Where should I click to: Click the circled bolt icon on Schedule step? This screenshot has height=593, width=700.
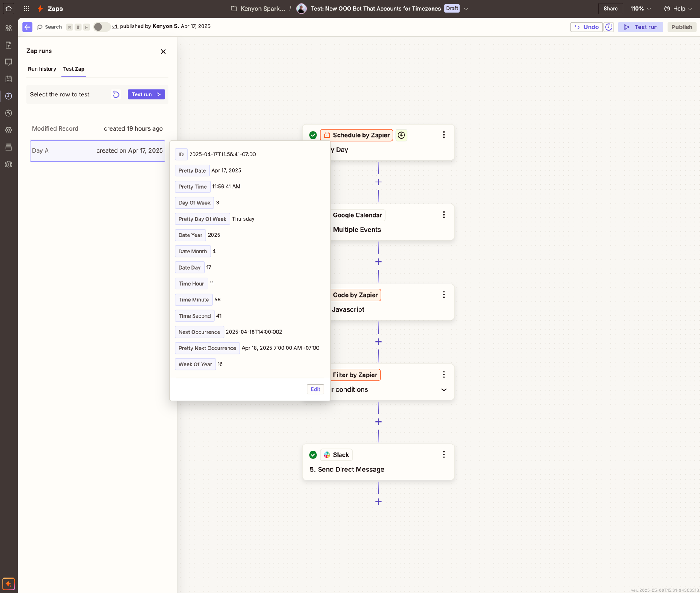401,135
